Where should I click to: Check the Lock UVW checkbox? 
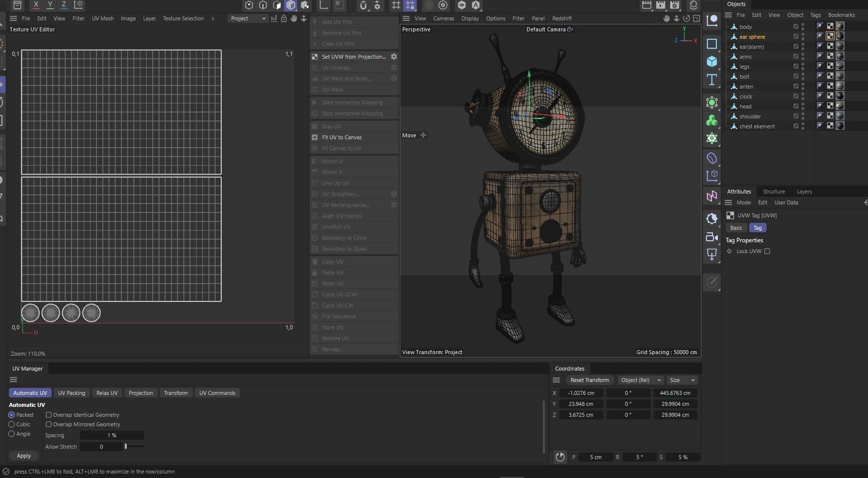coord(767,251)
